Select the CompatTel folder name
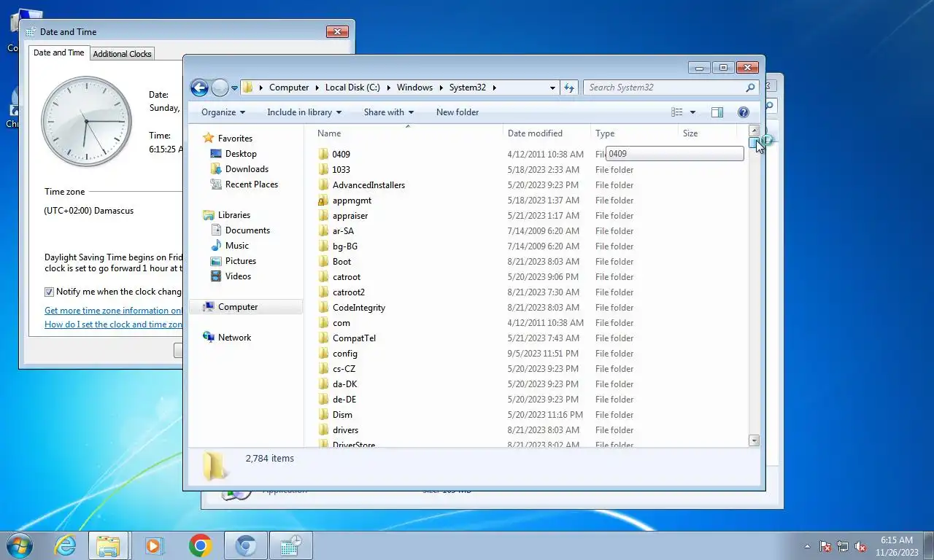 tap(354, 338)
